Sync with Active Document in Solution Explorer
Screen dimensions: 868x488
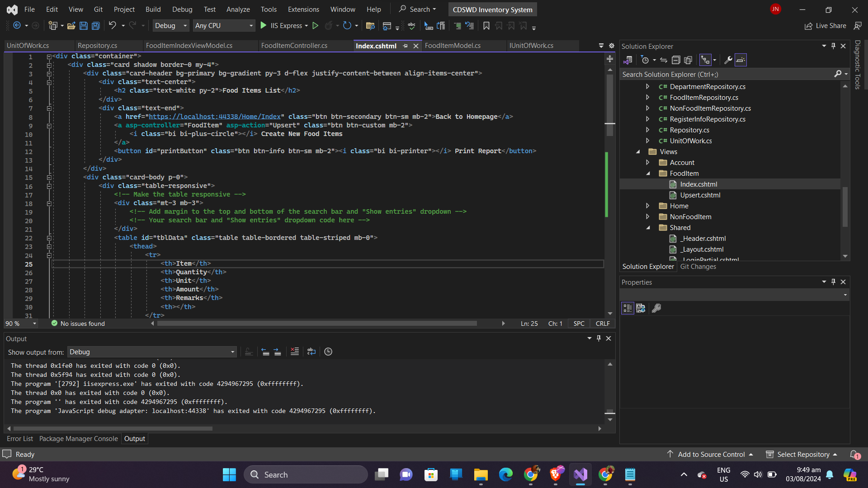tap(663, 60)
